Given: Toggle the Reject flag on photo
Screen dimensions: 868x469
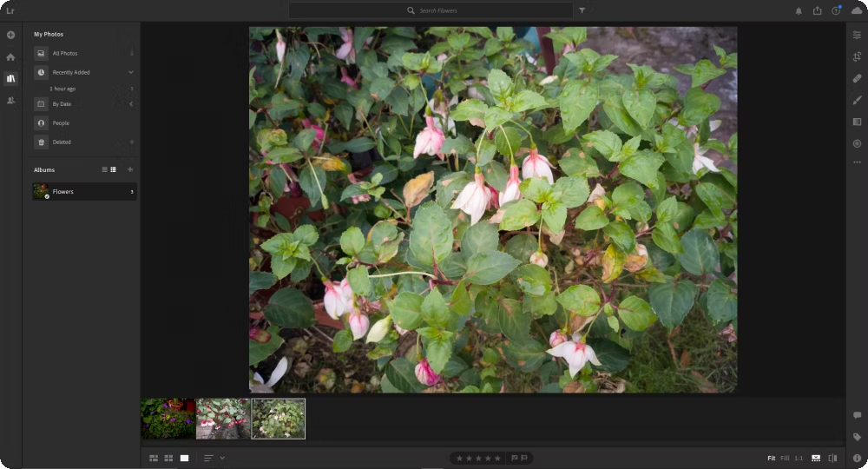Looking at the screenshot, I should 524,458.
